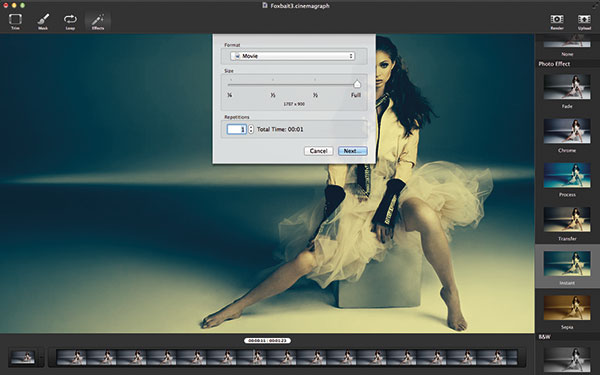Image resolution: width=600 pixels, height=375 pixels.
Task: Click the Upload icon
Action: point(584,21)
